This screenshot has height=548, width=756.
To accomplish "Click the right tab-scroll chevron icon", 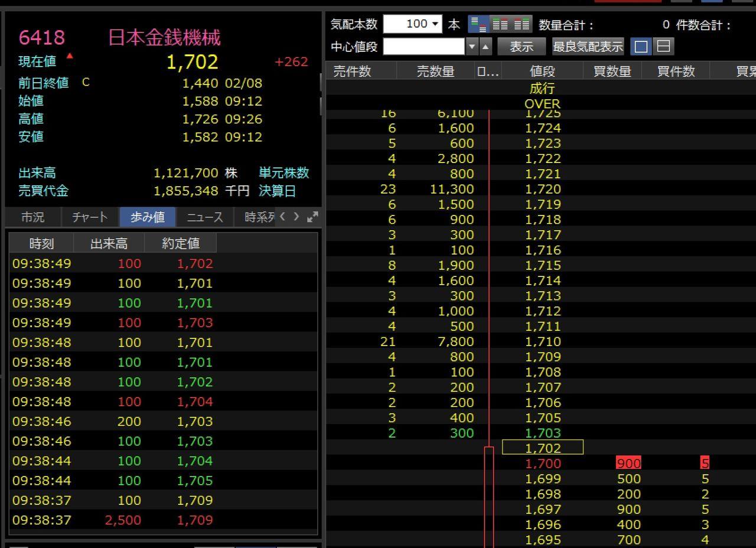I will click(x=296, y=217).
